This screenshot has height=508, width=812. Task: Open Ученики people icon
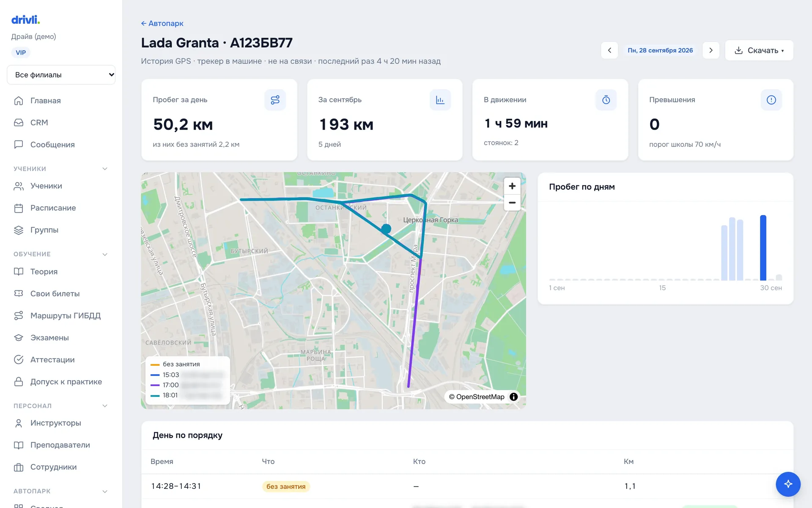tap(19, 186)
